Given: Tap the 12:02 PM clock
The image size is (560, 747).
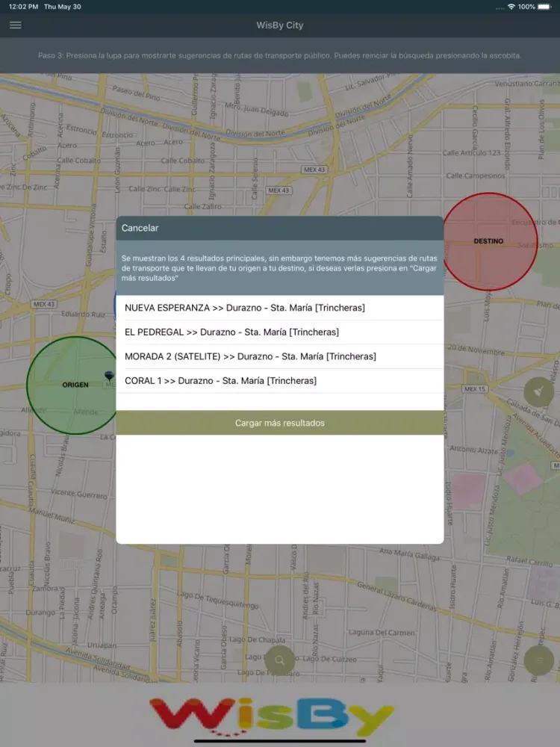Looking at the screenshot, I should pyautogui.click(x=23, y=7).
